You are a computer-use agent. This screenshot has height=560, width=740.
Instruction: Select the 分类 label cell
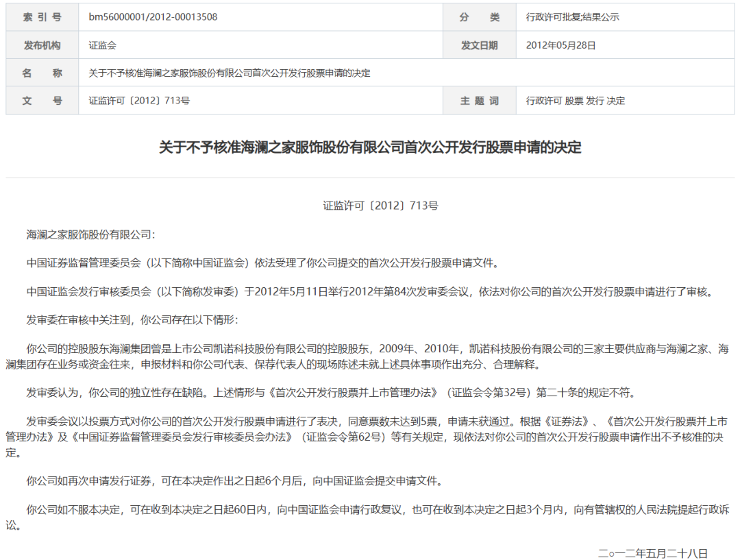(x=480, y=17)
